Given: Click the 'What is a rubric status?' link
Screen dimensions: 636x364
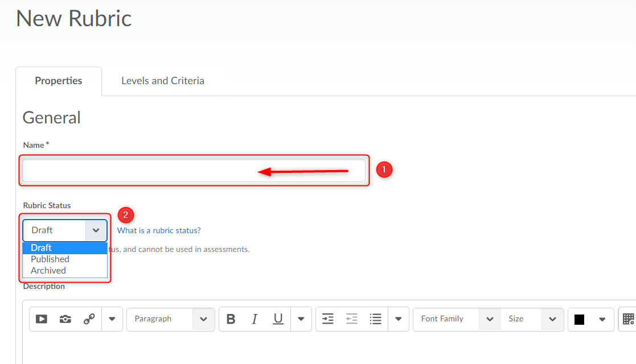Looking at the screenshot, I should (x=159, y=230).
